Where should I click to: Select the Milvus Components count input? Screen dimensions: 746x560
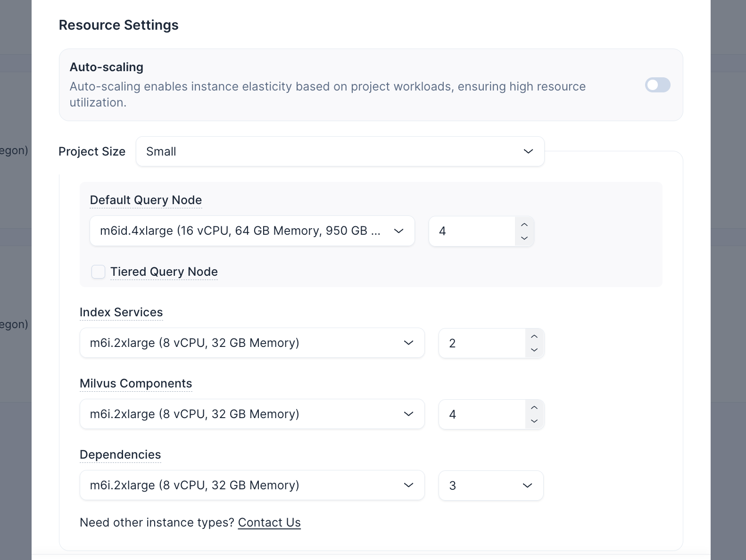pos(481,414)
